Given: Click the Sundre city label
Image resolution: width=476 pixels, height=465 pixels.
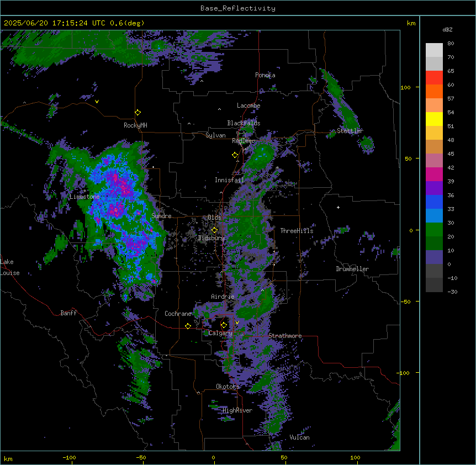Looking at the screenshot, I should [x=161, y=216].
